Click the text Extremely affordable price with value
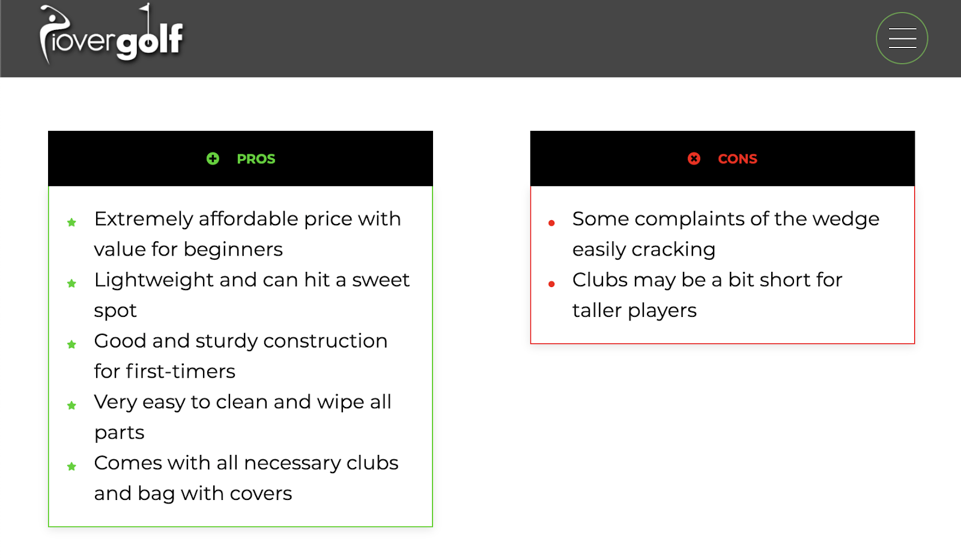Screen dimensions: 961x560 click(x=247, y=234)
